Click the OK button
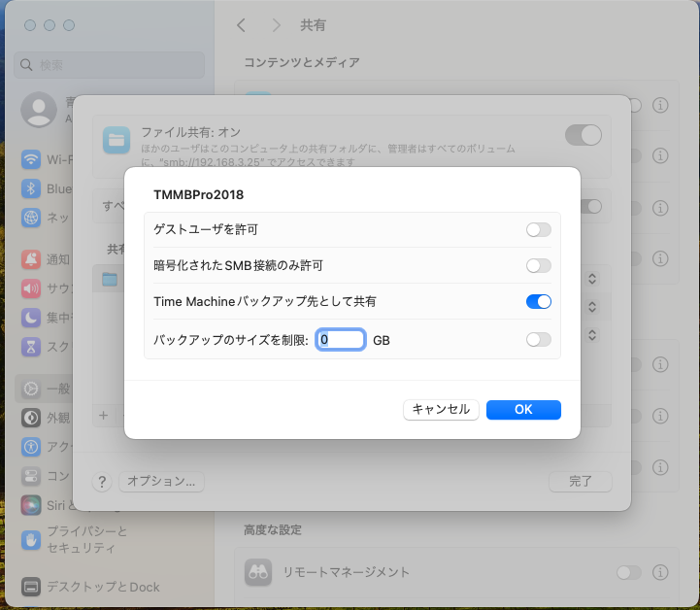700x610 pixels. 523,410
